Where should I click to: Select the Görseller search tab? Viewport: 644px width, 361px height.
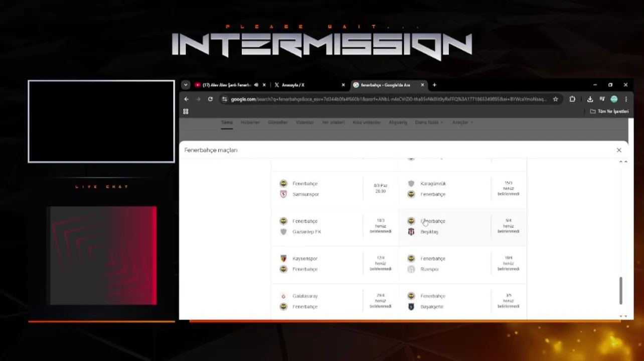coord(277,122)
